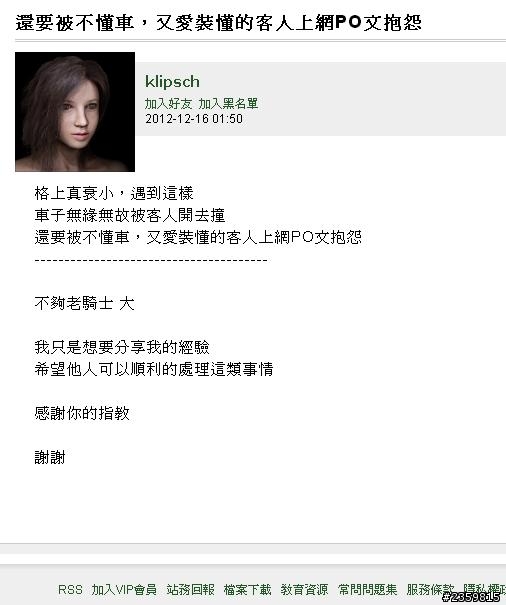Open the 加入VIP會員 footer link
The height and width of the screenshot is (605, 506).
124,590
